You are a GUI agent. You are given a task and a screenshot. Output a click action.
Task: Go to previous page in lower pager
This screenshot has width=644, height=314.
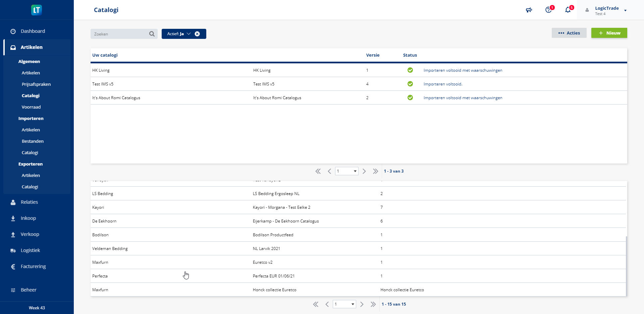point(327,304)
